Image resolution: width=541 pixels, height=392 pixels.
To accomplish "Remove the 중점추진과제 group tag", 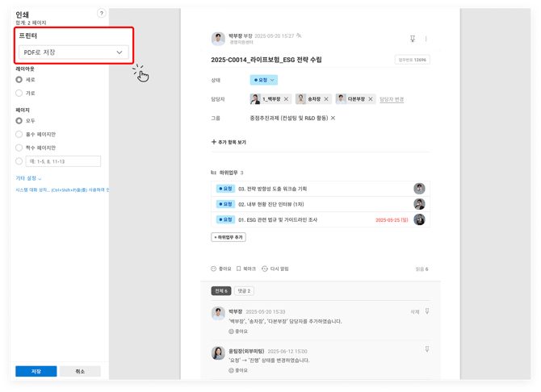I will [333, 118].
